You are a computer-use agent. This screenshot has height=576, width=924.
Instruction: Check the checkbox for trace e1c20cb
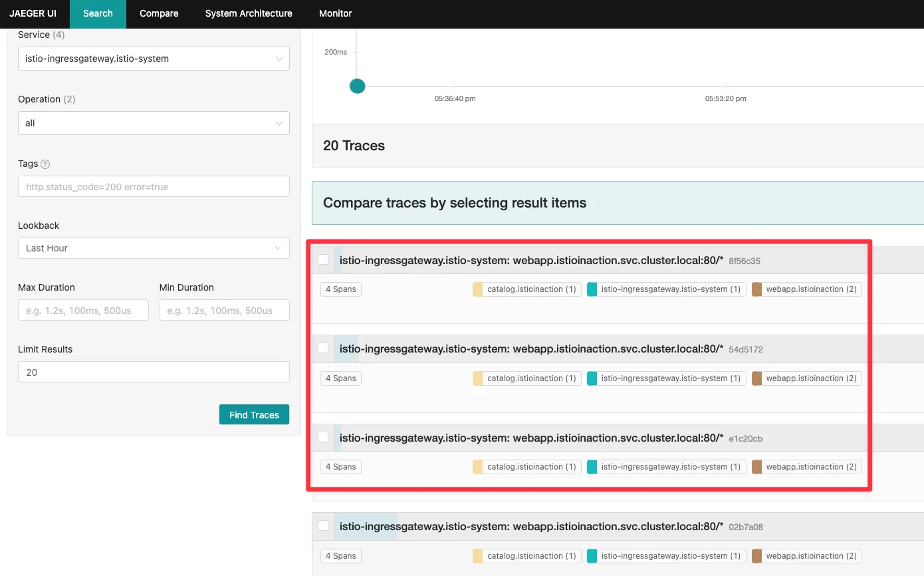point(323,437)
